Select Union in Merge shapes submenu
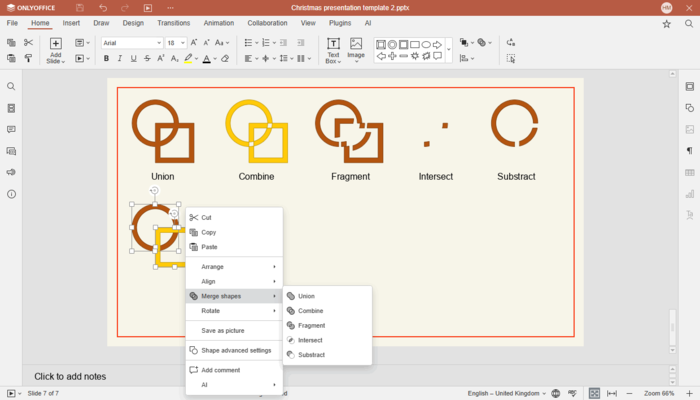 click(306, 296)
